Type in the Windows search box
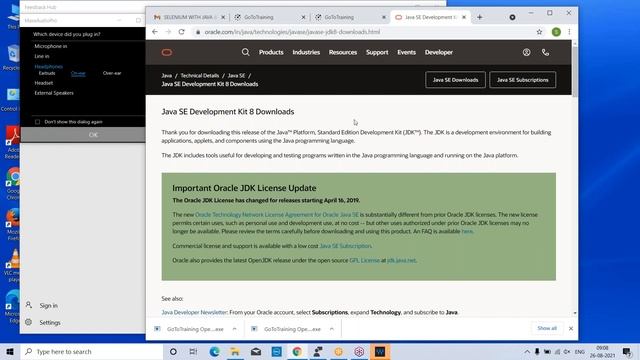640x360 pixels. (92, 351)
